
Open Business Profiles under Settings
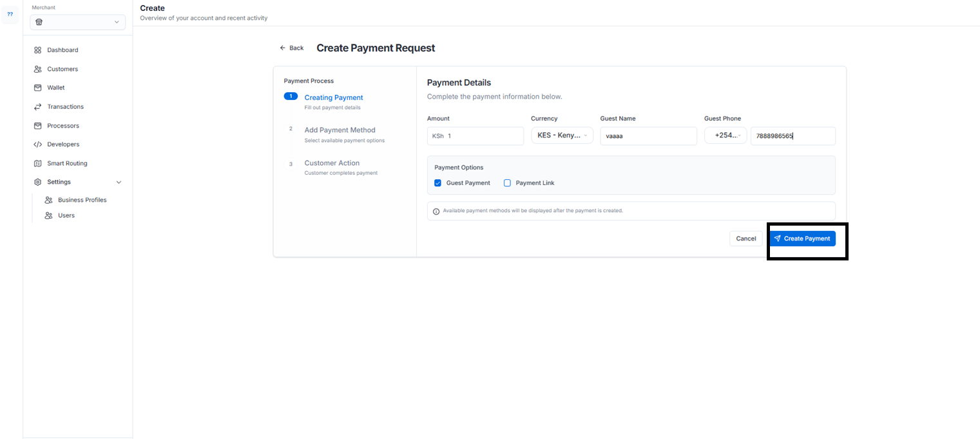[x=82, y=200]
